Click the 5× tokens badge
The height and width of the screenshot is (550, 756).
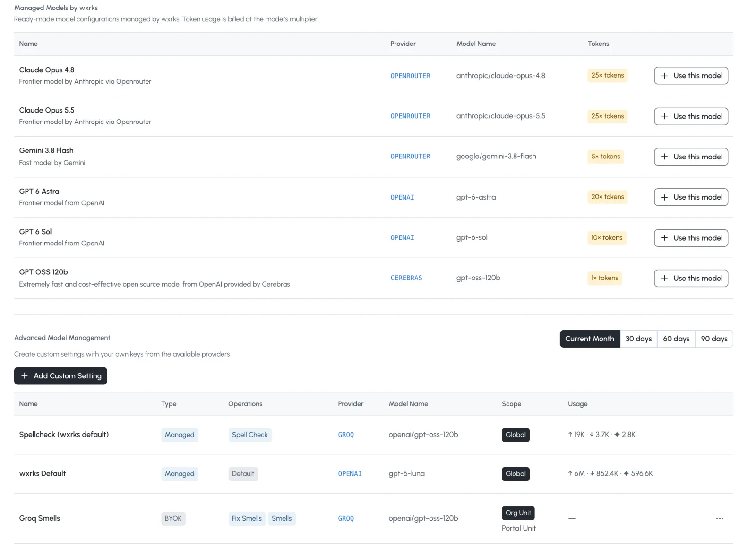tap(606, 157)
